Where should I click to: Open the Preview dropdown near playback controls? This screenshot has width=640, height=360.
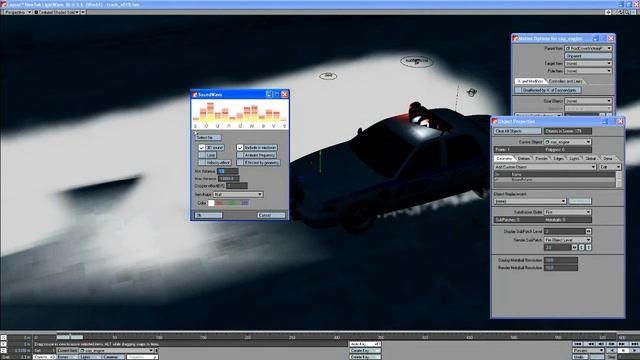(589, 351)
